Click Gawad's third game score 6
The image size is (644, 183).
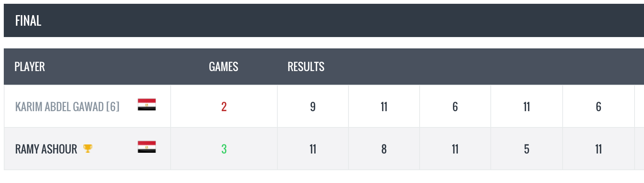pyautogui.click(x=455, y=107)
